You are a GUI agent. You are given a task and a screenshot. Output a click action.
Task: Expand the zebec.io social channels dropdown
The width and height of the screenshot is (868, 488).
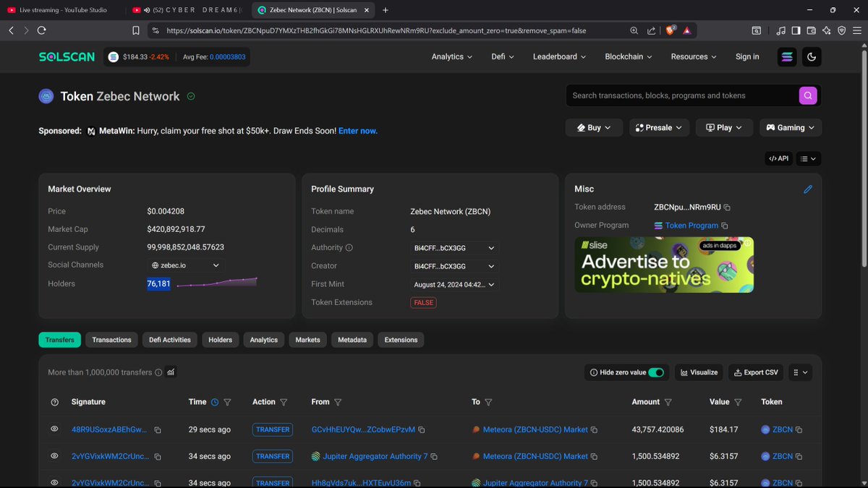[185, 265]
